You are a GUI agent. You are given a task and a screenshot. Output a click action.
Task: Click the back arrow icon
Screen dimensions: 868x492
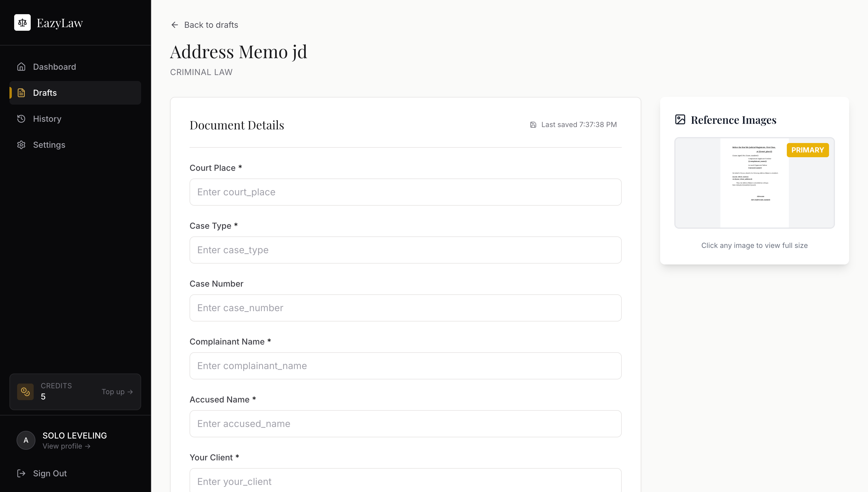click(x=174, y=25)
